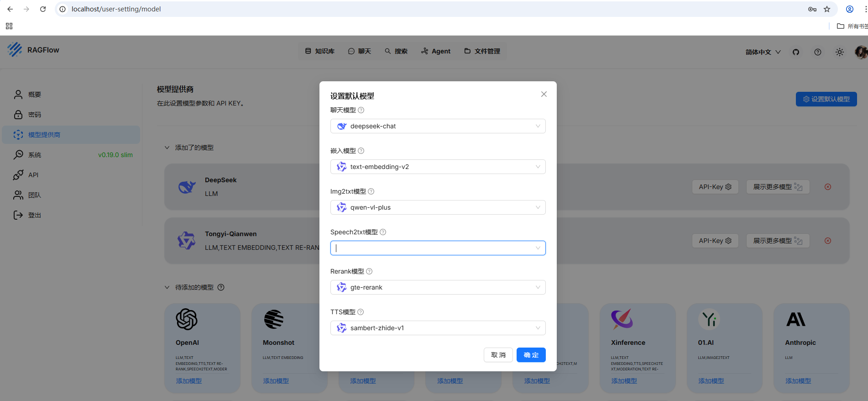This screenshot has width=868, height=401.
Task: Select 模型提供商 in the sidebar
Action: pyautogui.click(x=71, y=135)
